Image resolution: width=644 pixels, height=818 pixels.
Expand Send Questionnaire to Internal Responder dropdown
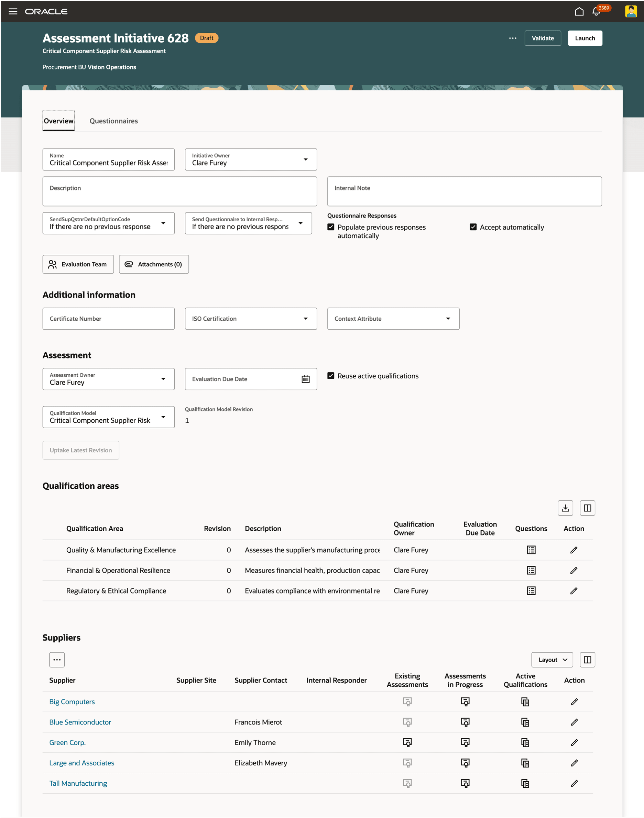click(301, 223)
